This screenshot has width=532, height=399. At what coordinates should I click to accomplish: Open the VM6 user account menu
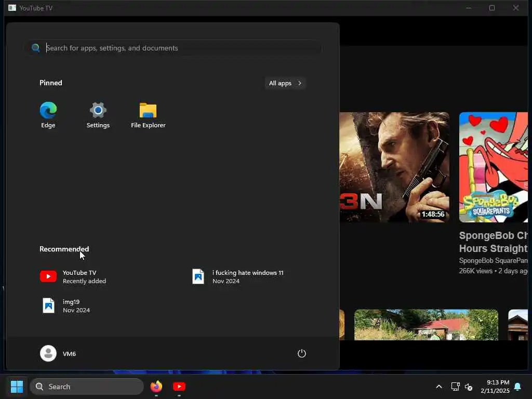click(x=58, y=353)
